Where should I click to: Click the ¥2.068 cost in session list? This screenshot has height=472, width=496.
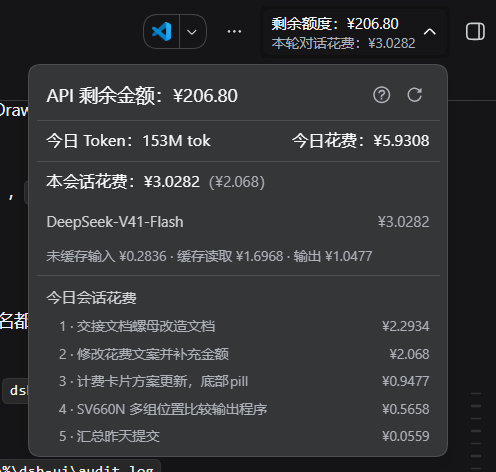[x=409, y=354]
